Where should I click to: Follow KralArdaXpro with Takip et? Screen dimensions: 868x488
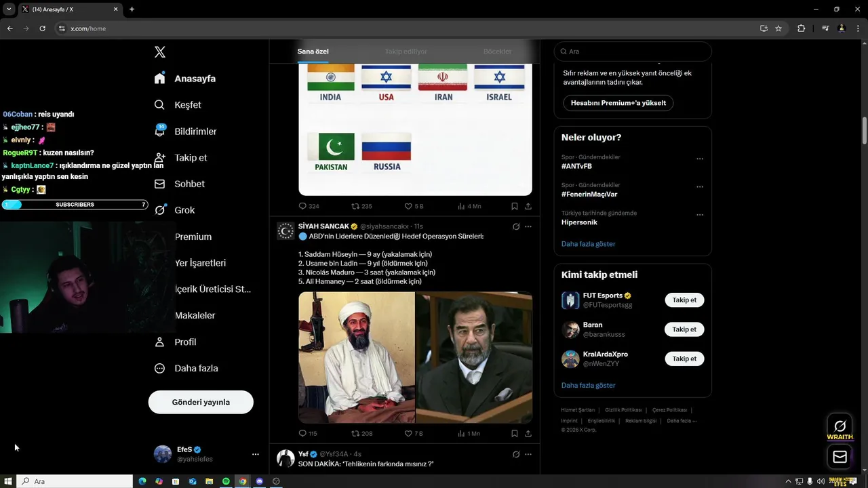pyautogui.click(x=684, y=359)
